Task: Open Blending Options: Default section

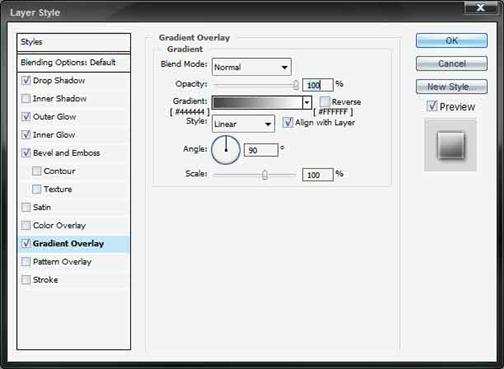Action: [x=73, y=62]
